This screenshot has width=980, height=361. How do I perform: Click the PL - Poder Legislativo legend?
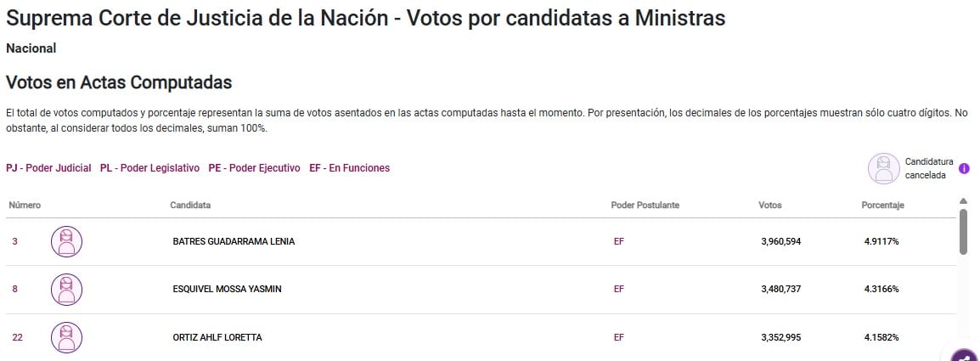[x=149, y=168]
